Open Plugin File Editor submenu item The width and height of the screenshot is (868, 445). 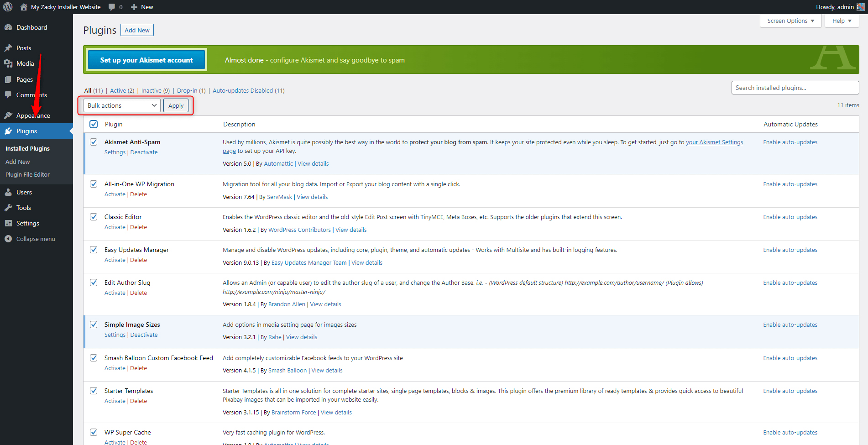point(27,174)
